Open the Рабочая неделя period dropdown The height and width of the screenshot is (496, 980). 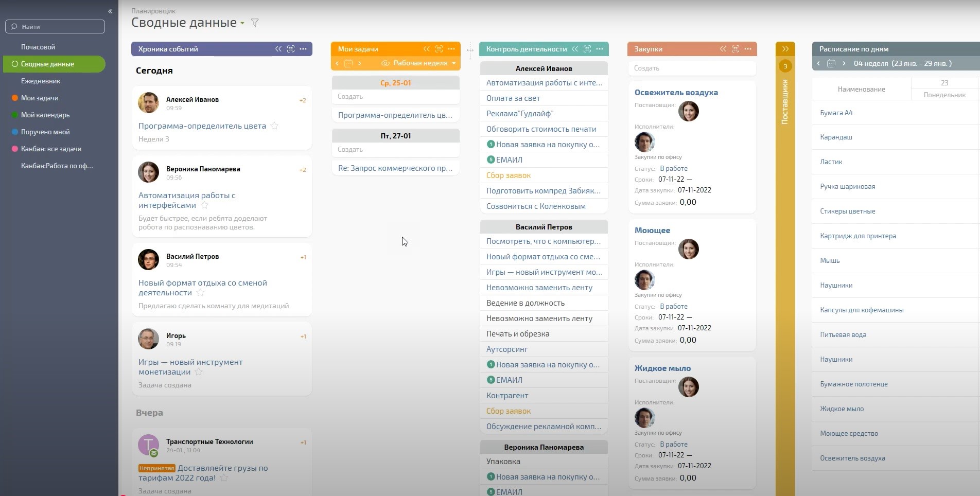click(453, 63)
